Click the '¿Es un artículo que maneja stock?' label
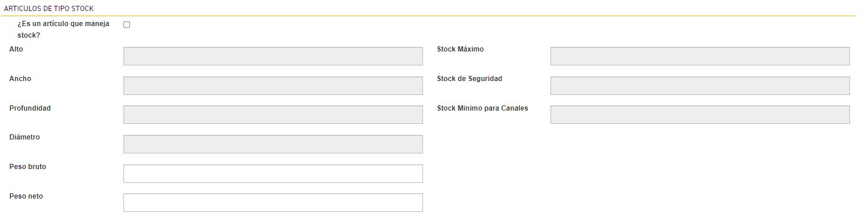The width and height of the screenshot is (868, 220). [63, 30]
